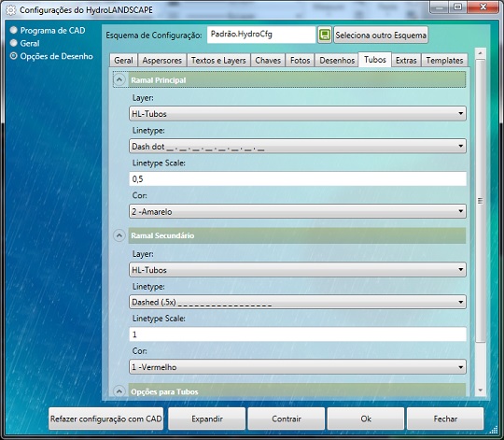Click the gear icon in title bar
This screenshot has height=440, width=504.
click(10, 10)
